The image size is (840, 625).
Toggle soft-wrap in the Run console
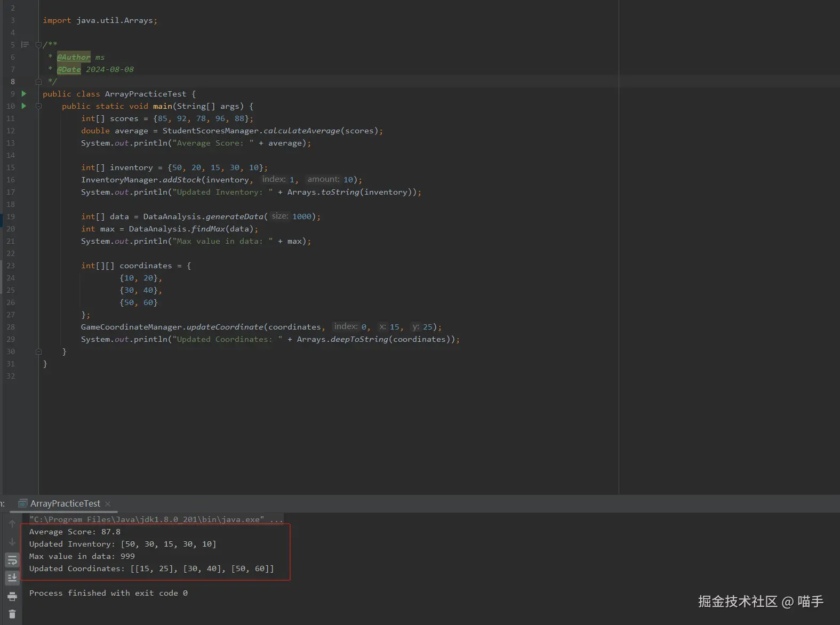tap(12, 560)
